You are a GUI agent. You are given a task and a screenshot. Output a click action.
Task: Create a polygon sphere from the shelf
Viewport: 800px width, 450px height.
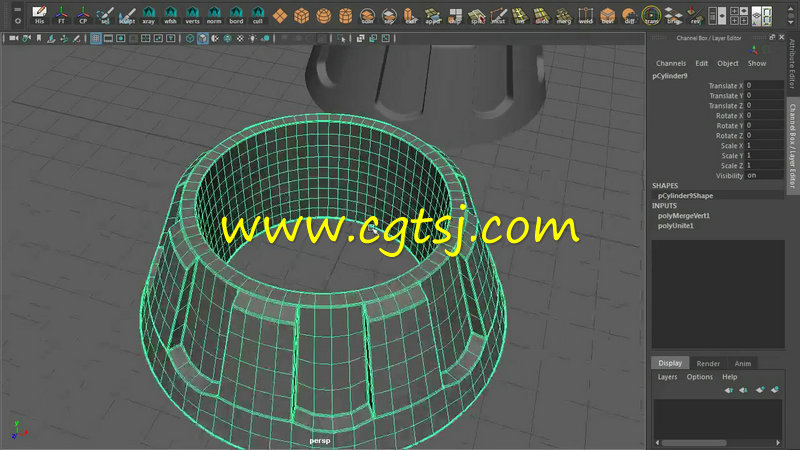323,15
